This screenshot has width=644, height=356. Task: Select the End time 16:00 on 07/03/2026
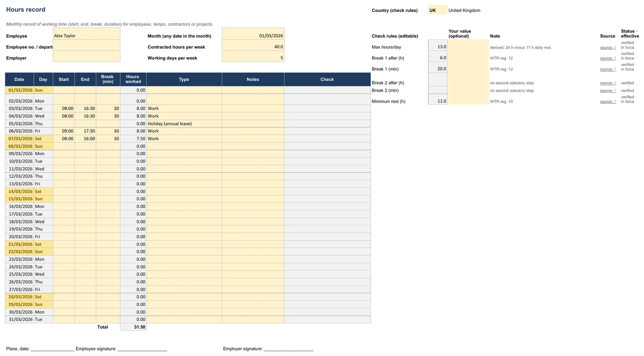pos(85,139)
